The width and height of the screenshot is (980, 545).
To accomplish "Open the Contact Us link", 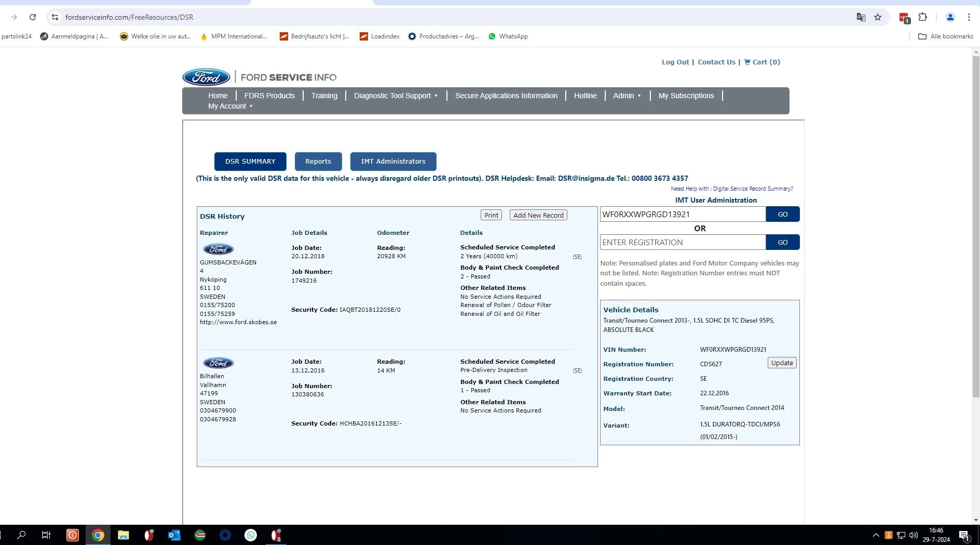I will tap(716, 62).
